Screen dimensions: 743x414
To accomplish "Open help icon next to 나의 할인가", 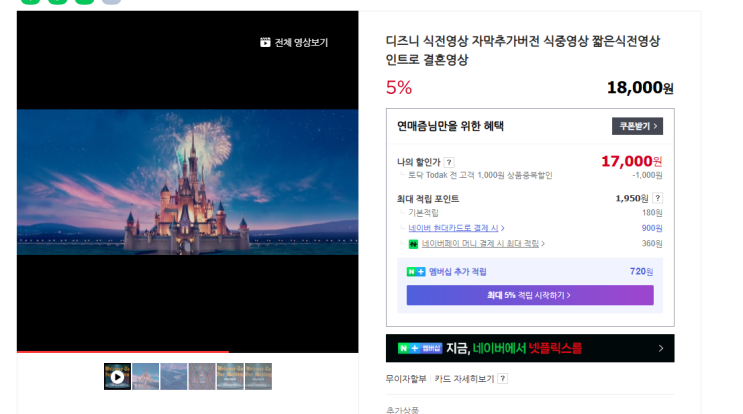I will coord(449,162).
